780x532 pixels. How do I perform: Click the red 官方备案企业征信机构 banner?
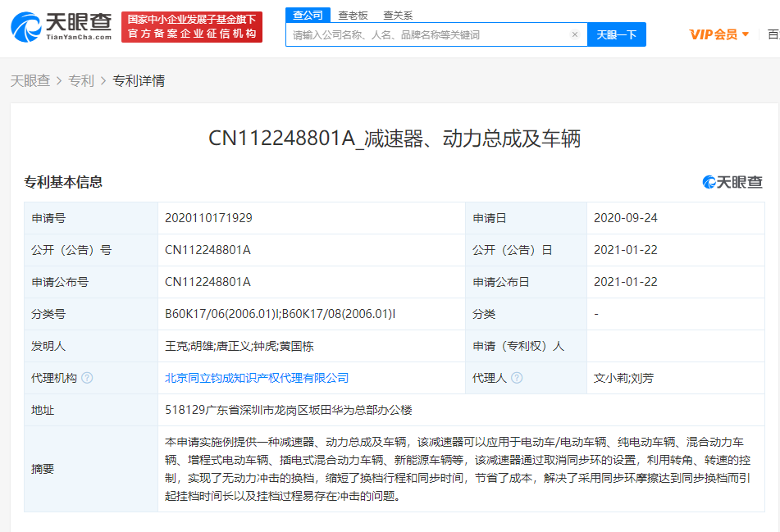tap(192, 27)
